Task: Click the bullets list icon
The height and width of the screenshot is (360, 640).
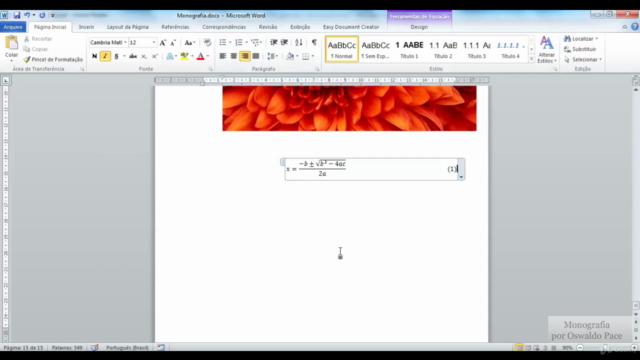Action: click(x=223, y=42)
